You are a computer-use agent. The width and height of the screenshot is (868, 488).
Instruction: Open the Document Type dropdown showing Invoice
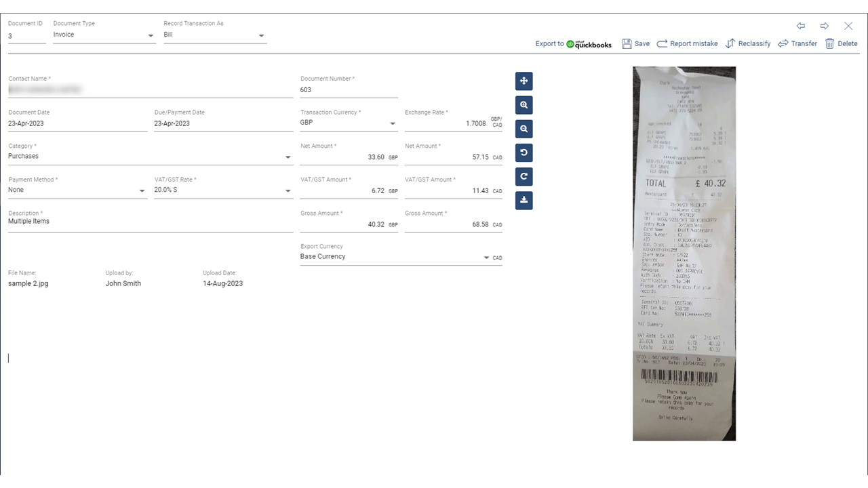(152, 35)
